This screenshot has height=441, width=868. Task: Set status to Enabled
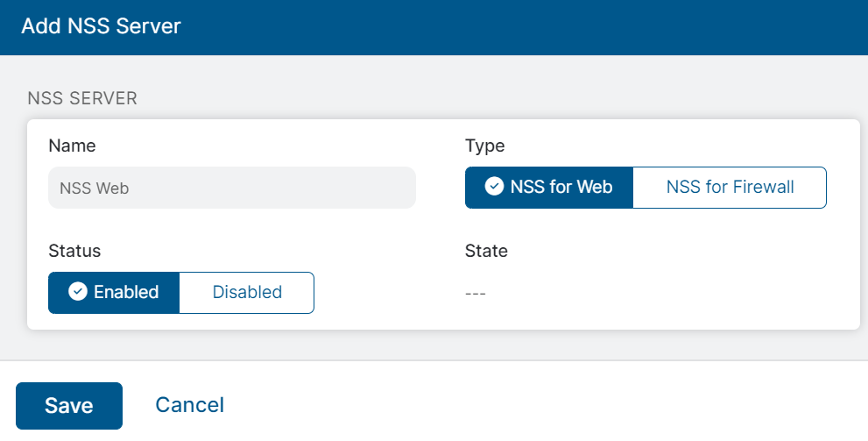pos(114,293)
